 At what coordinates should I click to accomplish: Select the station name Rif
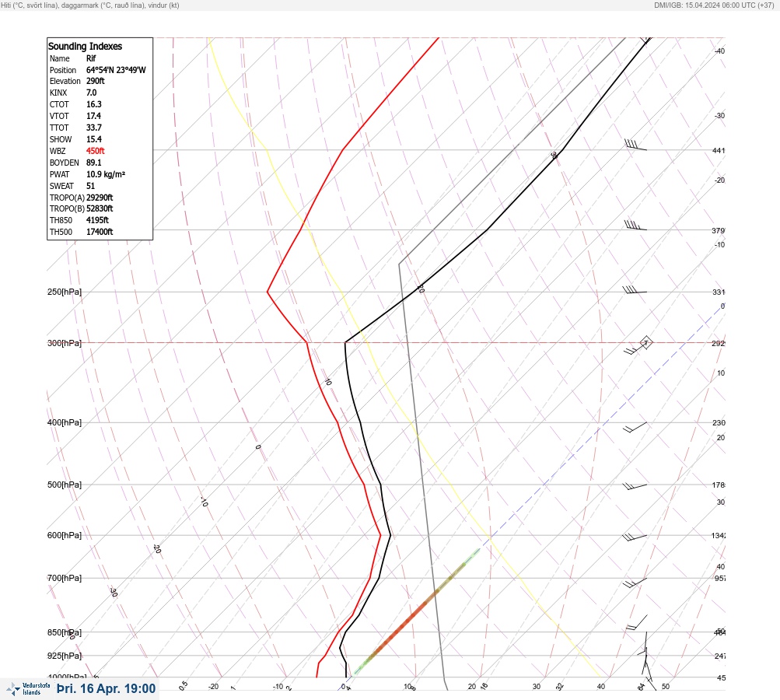tap(91, 58)
